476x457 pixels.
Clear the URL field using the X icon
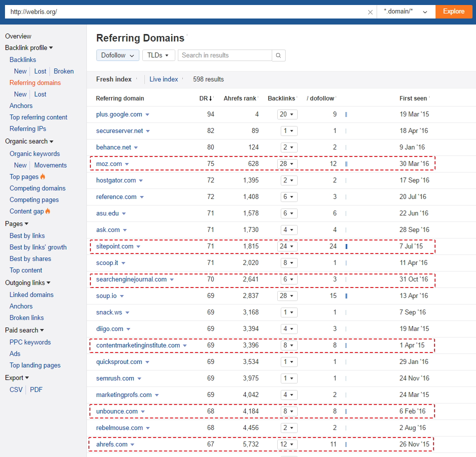370,11
